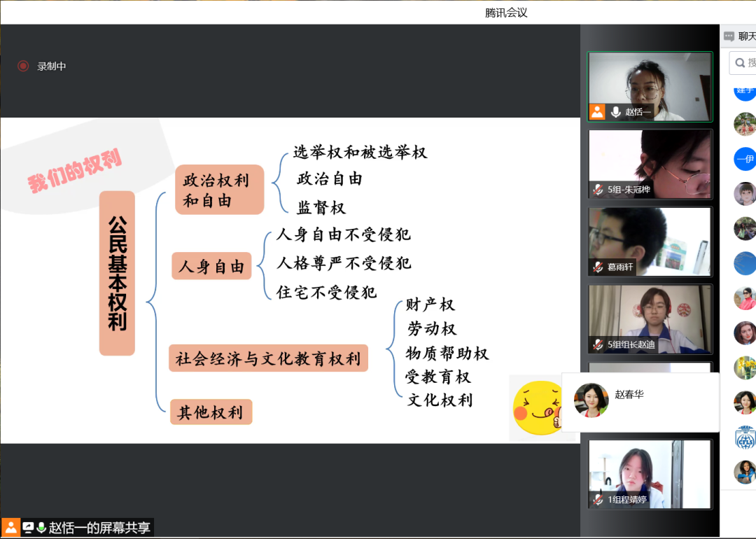Click the muted mic icon beside 5组-朱冠桦
The width and height of the screenshot is (756, 539).
(598, 190)
